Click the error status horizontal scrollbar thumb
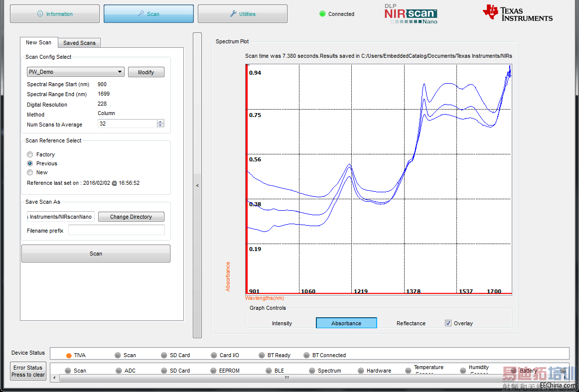This screenshot has width=579, height=392. tap(287, 378)
